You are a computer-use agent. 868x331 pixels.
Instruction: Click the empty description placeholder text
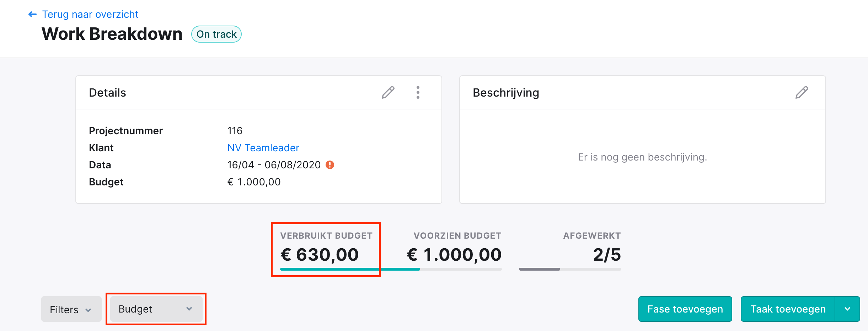point(642,157)
